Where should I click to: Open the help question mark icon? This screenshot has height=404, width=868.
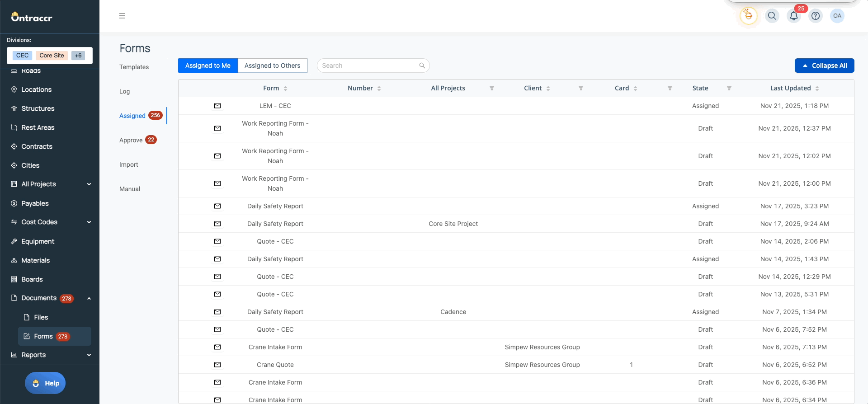pos(816,16)
